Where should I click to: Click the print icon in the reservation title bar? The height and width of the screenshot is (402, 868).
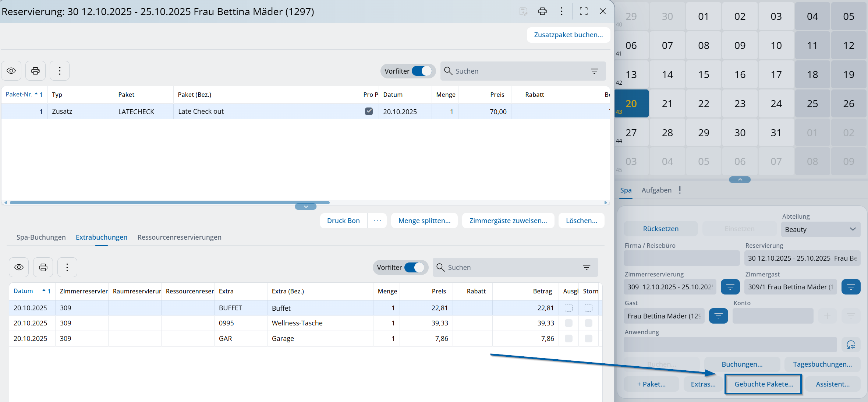coord(542,11)
